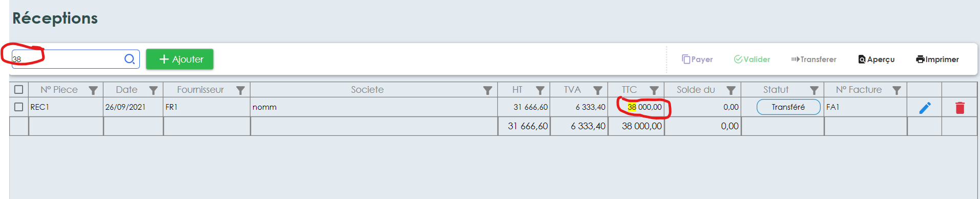Screen dimensions: 980x199
Task: Open the N° Facture column filter
Action: click(x=896, y=90)
